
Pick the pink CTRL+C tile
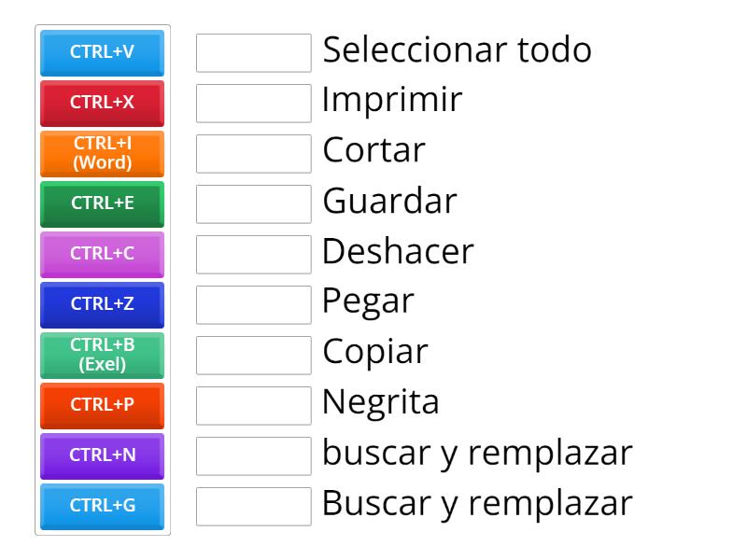point(101,255)
